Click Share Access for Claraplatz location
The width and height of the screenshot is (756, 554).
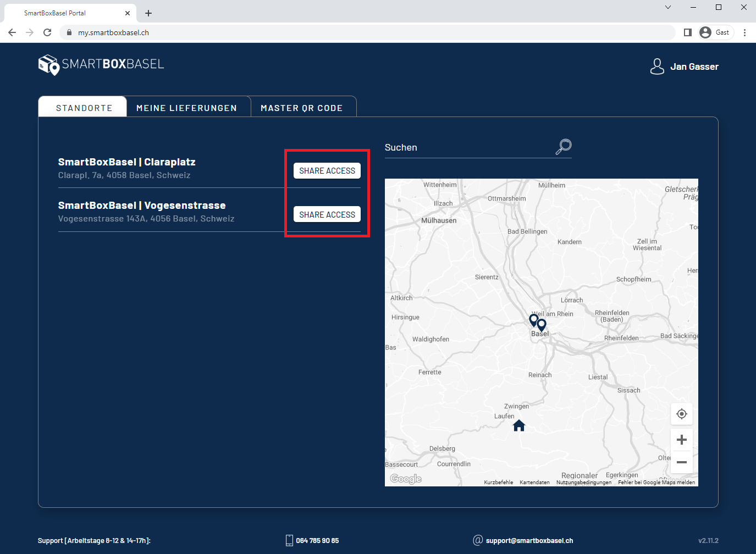(x=327, y=170)
